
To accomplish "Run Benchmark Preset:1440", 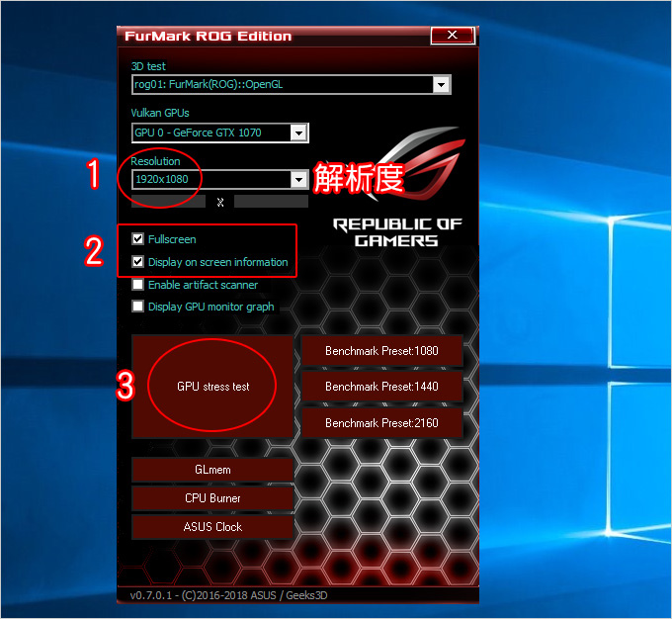I will [x=381, y=387].
